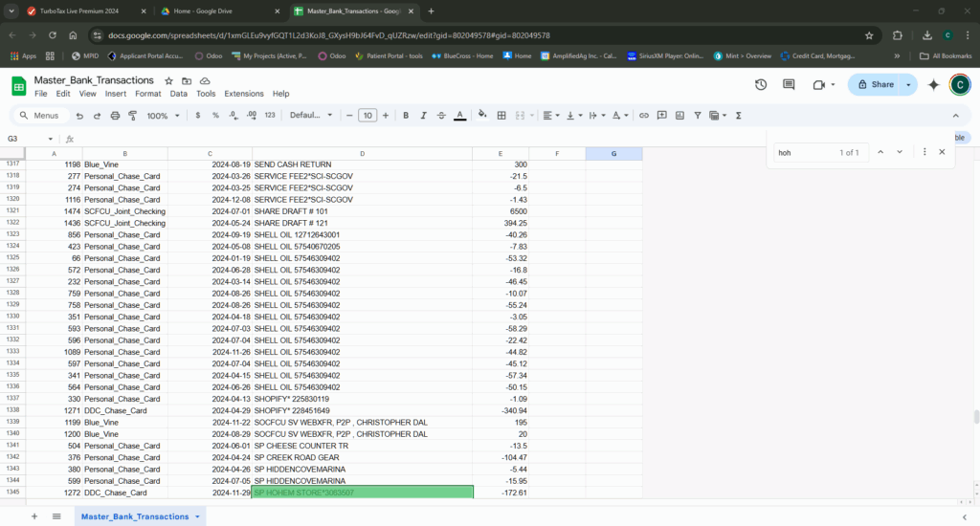
Task: Open the Name box dropdown
Action: (x=51, y=139)
